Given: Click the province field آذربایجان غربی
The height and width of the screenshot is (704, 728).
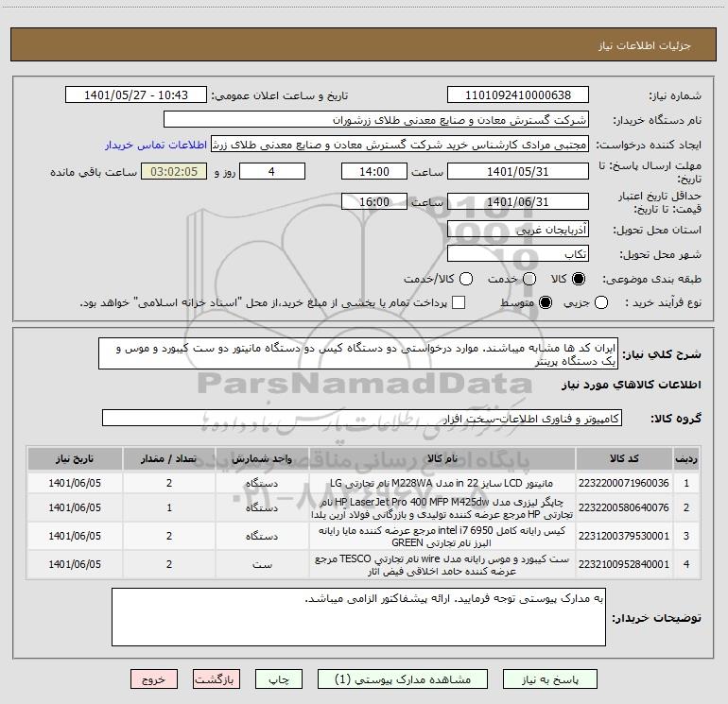Looking at the screenshot, I should (518, 230).
